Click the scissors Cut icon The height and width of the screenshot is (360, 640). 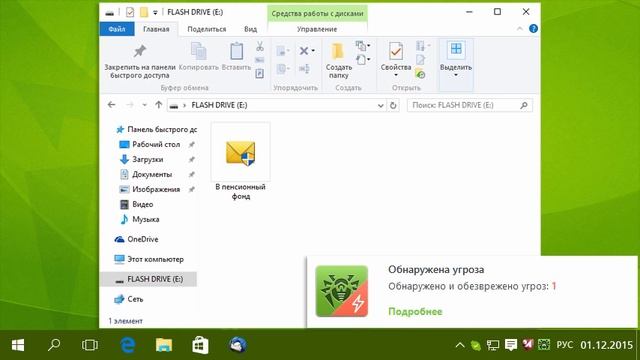[260, 47]
